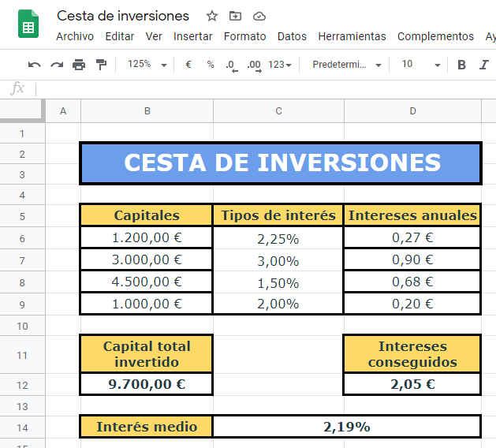Toggle bold formatting
The height and width of the screenshot is (448, 496).
(462, 65)
